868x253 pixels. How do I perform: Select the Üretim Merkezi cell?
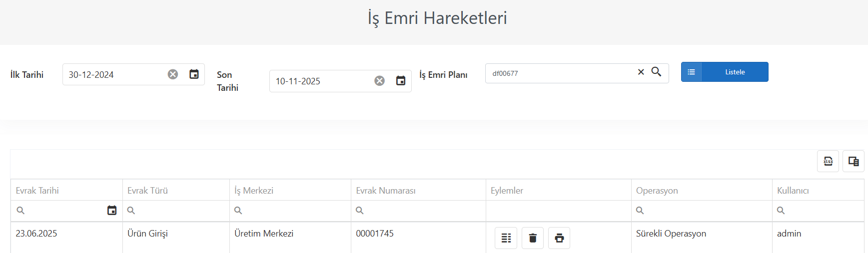click(290, 238)
